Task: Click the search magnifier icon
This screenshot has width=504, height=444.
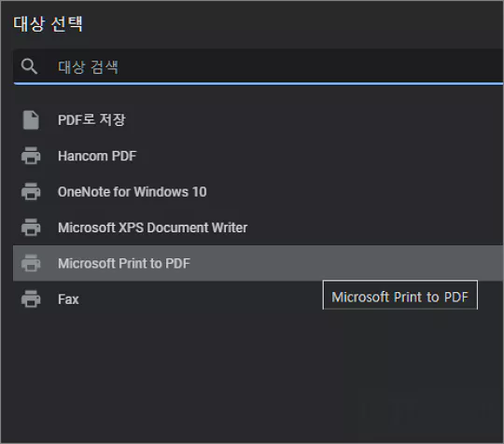Action: coord(29,66)
